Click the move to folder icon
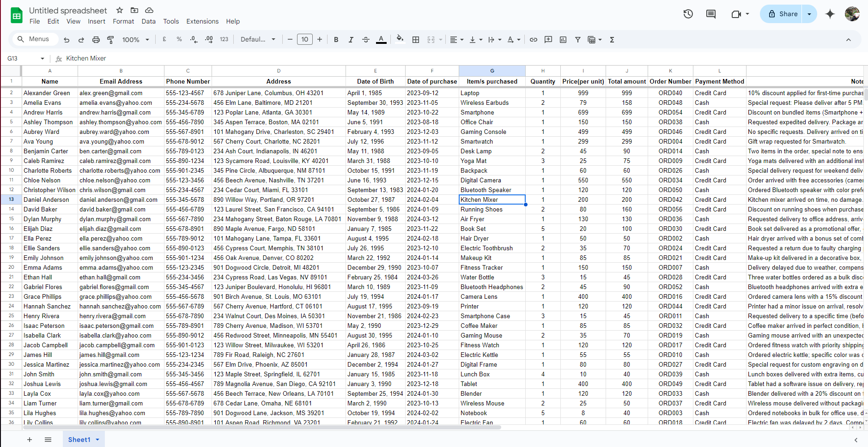868x447 pixels. pos(134,10)
